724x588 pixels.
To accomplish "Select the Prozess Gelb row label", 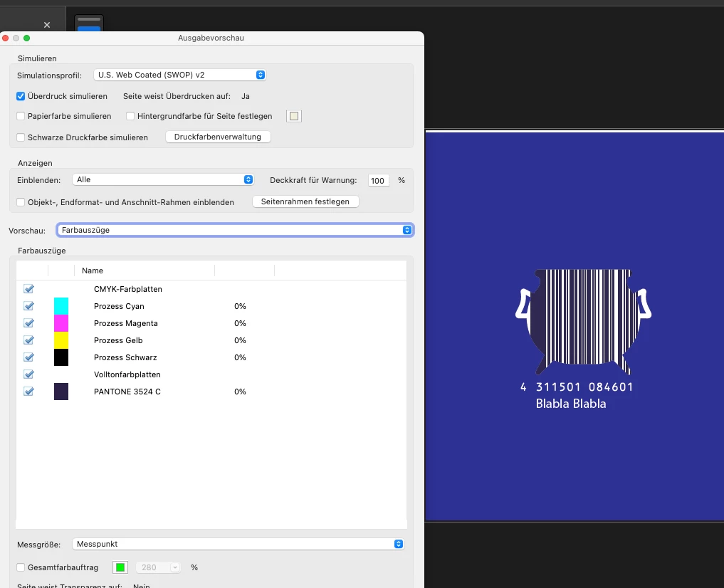I will (x=118, y=340).
